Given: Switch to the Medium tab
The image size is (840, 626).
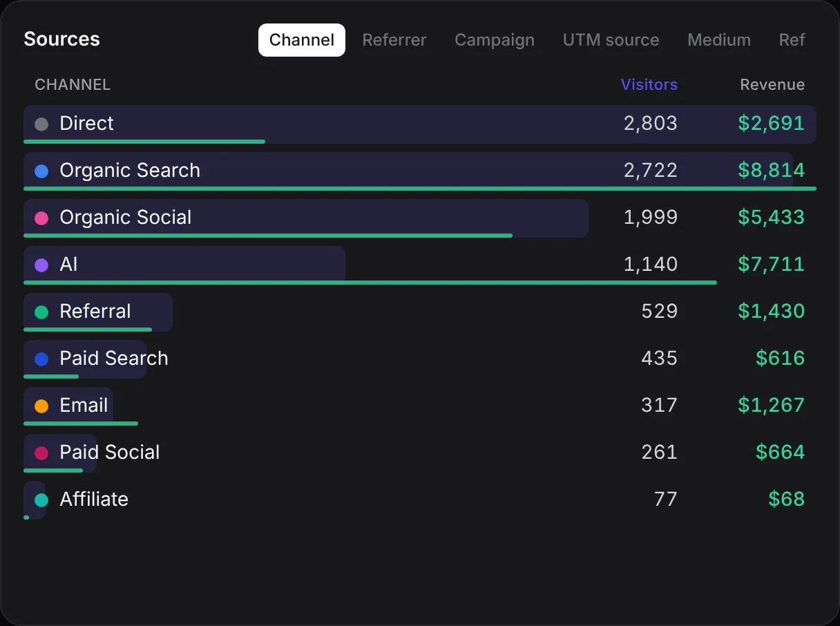Looking at the screenshot, I should pos(719,40).
